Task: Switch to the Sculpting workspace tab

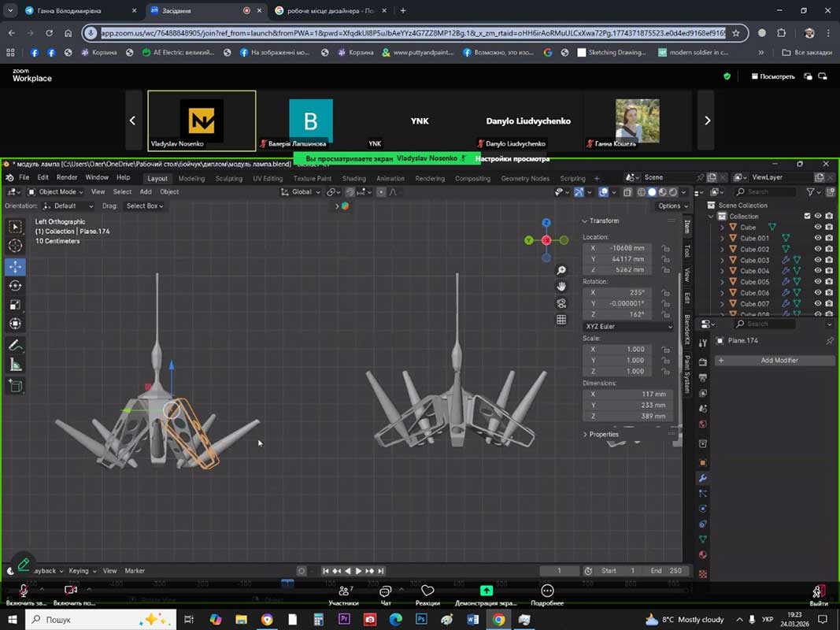Action: point(229,179)
